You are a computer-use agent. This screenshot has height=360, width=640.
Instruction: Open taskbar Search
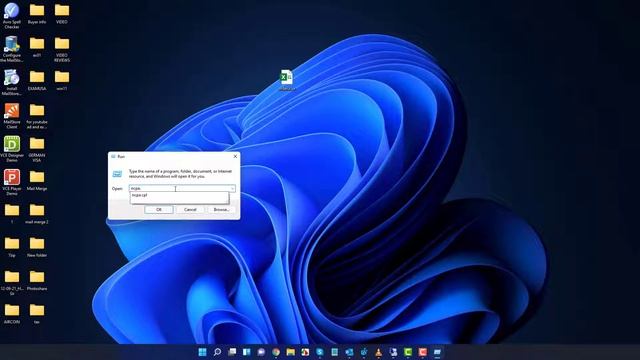(217, 352)
